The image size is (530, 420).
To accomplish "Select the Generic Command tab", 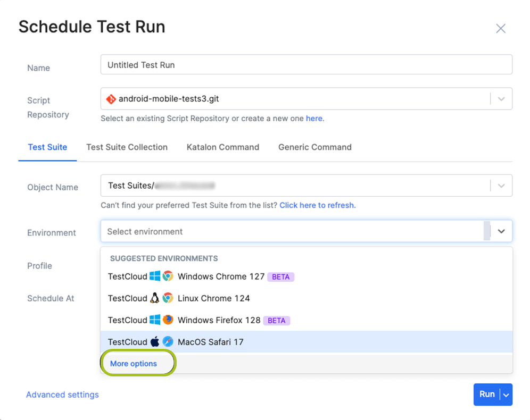I will coord(315,147).
